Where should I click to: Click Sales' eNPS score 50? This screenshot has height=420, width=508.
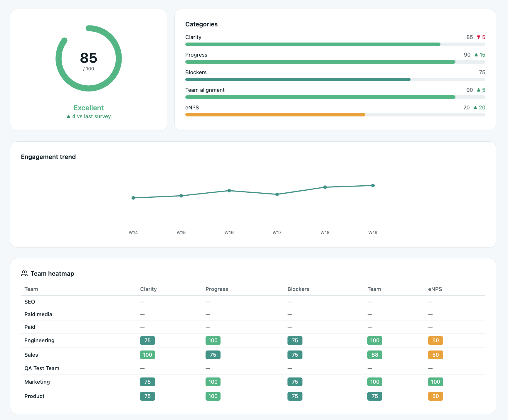coord(435,355)
